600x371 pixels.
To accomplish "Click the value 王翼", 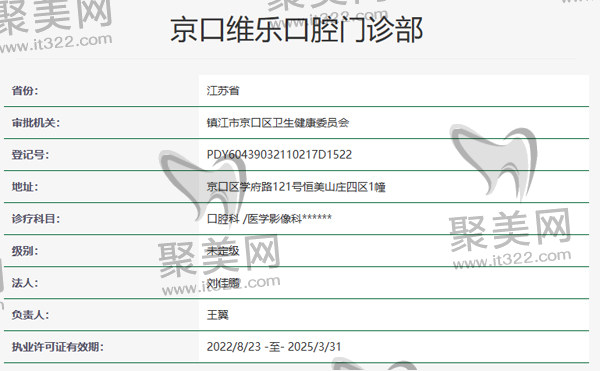I will click(x=218, y=315).
